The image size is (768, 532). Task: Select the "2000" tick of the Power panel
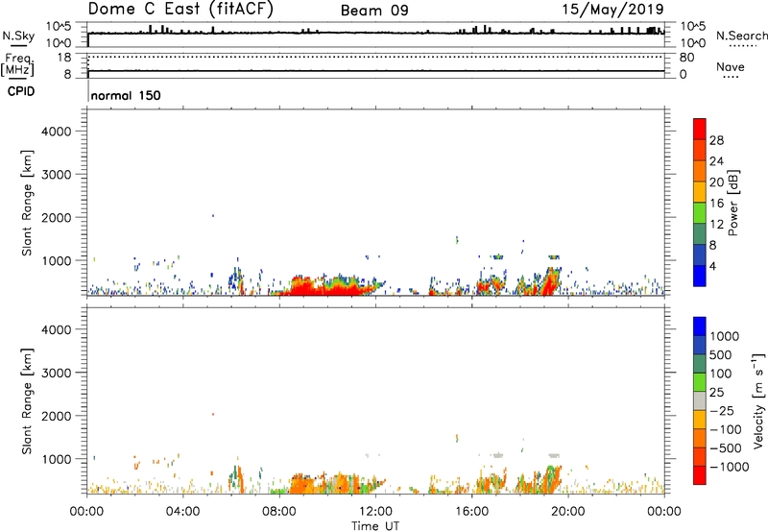[57, 217]
